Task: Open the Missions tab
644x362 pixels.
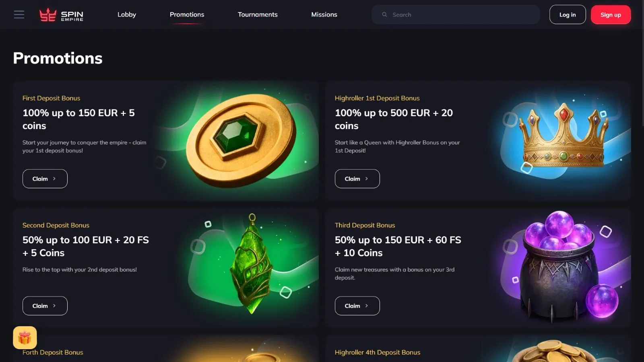Action: 324,14
